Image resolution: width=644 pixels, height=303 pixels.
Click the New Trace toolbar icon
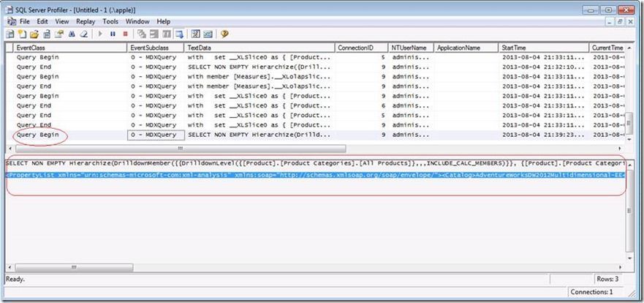tap(10, 34)
